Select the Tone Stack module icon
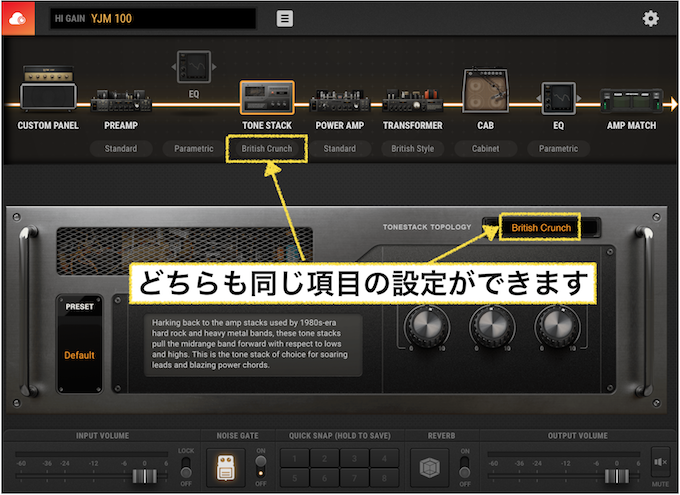This screenshot has width=680, height=495. click(x=267, y=97)
